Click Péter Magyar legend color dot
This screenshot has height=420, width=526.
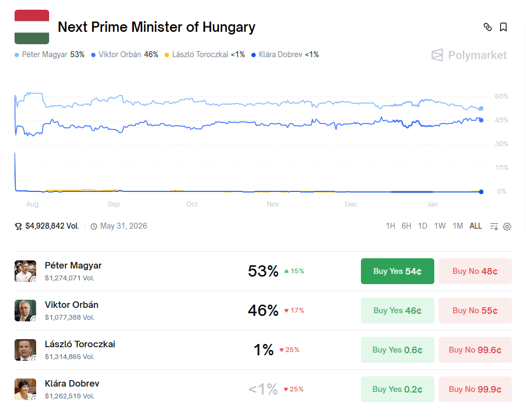pos(17,55)
